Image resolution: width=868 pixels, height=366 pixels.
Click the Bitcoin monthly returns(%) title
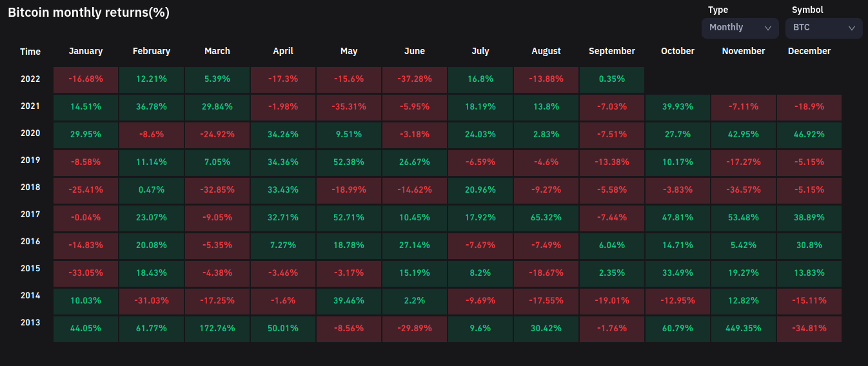click(x=88, y=12)
